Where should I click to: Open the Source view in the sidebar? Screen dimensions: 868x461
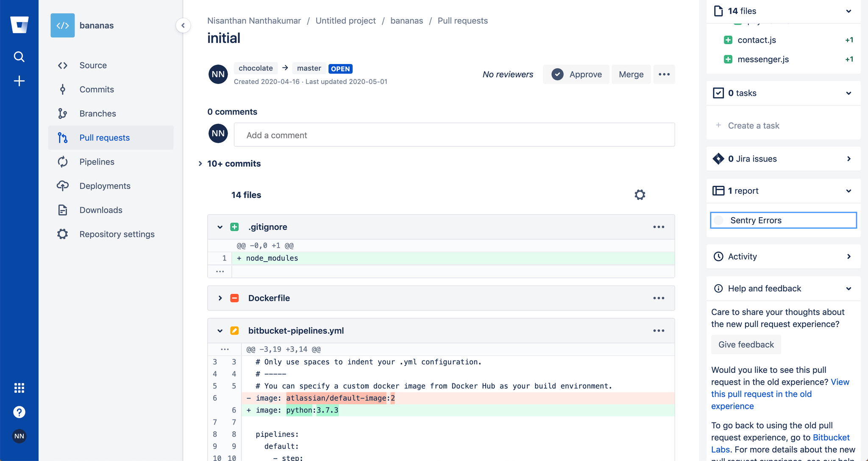click(93, 65)
